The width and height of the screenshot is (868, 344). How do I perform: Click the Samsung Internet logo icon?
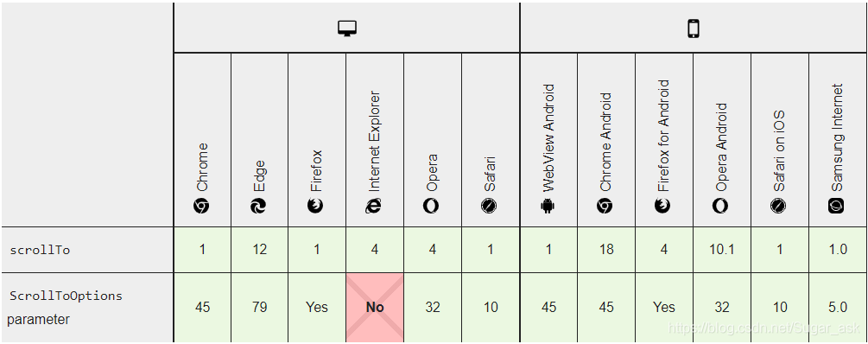pos(836,207)
